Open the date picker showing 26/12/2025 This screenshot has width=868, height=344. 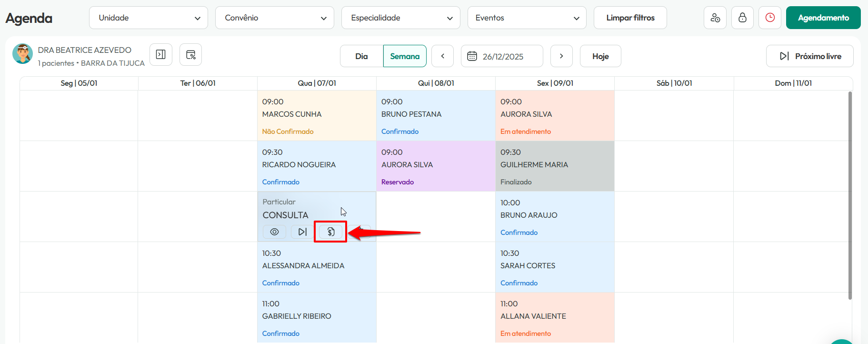point(502,56)
